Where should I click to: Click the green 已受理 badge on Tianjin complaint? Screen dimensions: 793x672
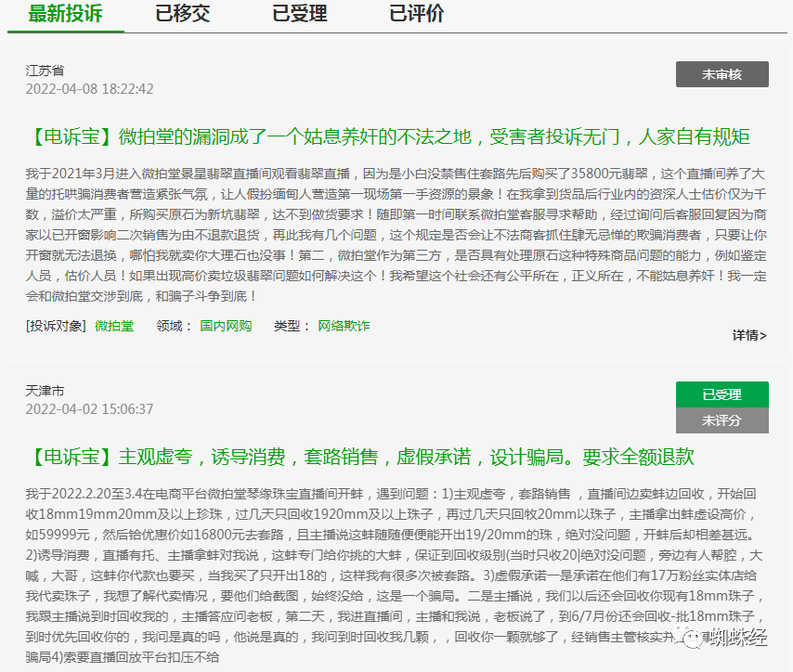721,394
